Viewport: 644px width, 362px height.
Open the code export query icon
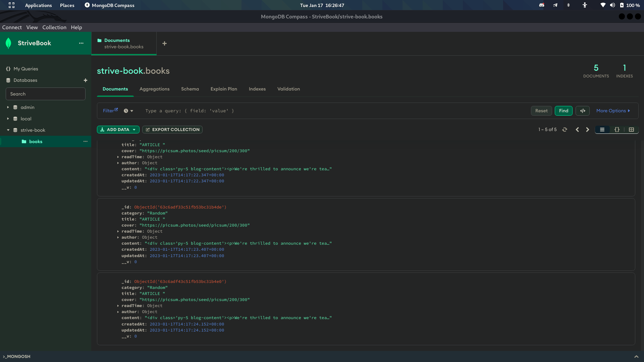pyautogui.click(x=583, y=111)
